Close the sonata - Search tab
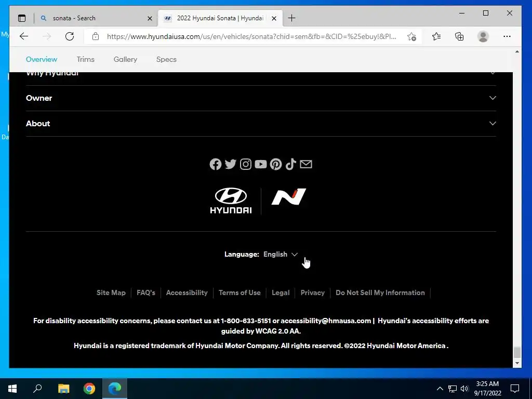This screenshot has width=532, height=399. click(x=150, y=18)
